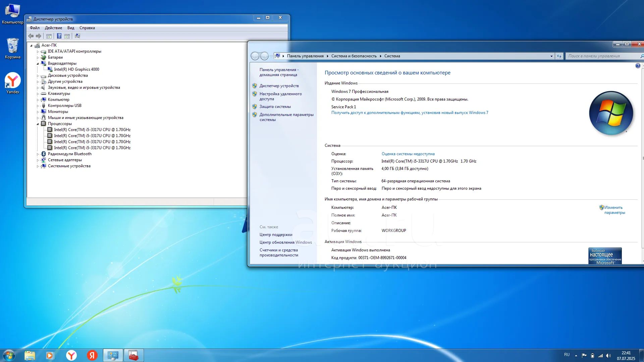The height and width of the screenshot is (362, 644).
Task: Open the Файл menu in Device Manager
Action: tap(35, 28)
